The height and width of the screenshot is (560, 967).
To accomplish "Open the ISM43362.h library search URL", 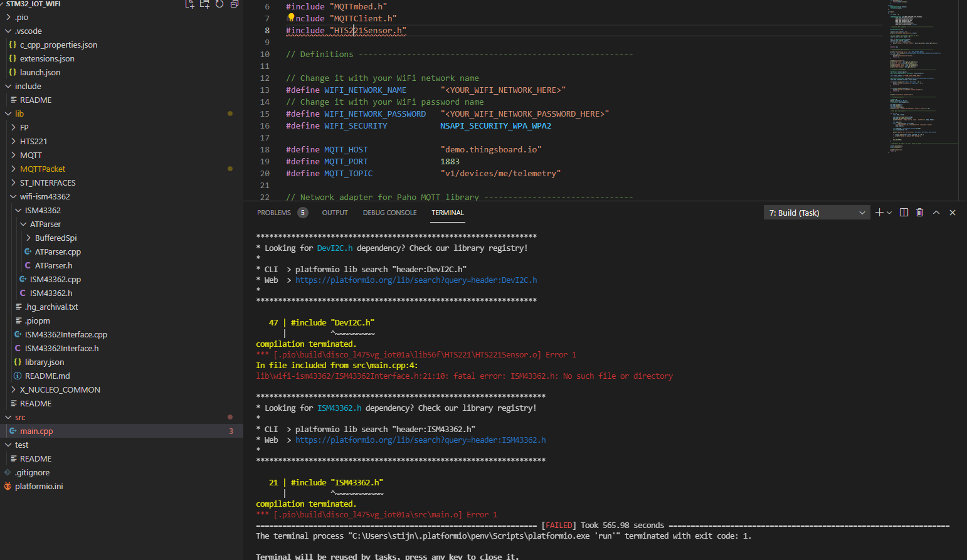I will coord(420,440).
